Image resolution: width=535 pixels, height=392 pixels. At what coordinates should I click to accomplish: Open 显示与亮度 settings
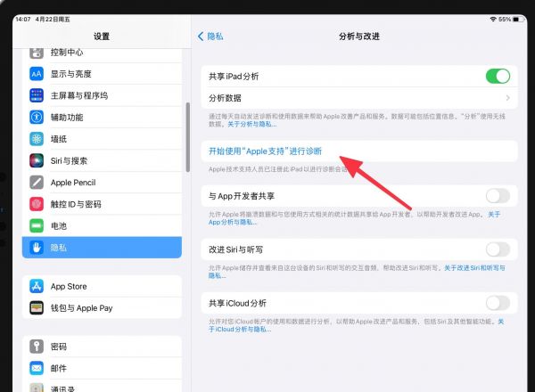point(102,74)
